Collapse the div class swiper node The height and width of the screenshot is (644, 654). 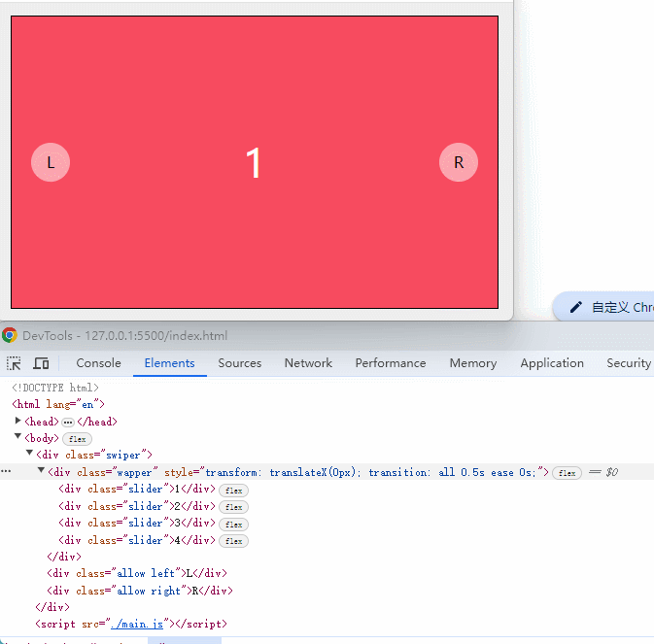[29, 453]
